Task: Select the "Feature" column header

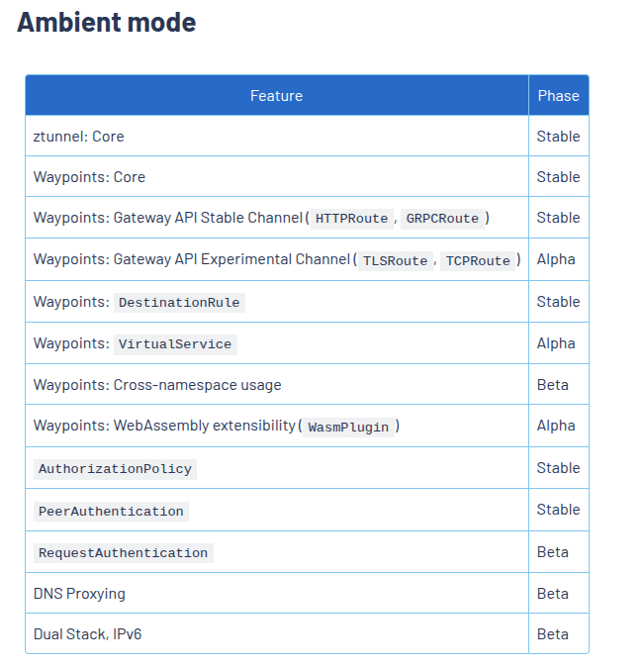Action: (x=276, y=96)
